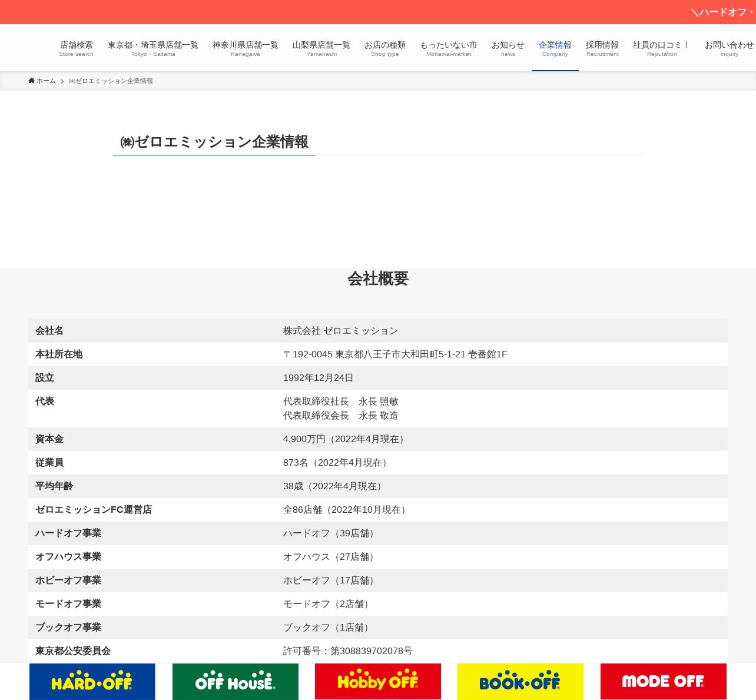Open 山梨県店舗一覧 Yamanashi menu item
This screenshot has height=700, width=756.
[321, 48]
